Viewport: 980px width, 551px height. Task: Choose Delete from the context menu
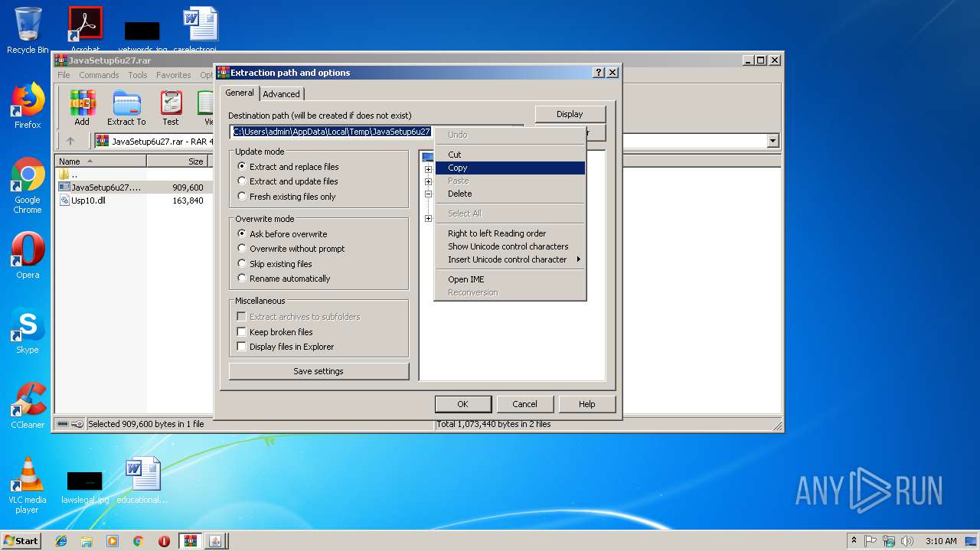point(509,194)
